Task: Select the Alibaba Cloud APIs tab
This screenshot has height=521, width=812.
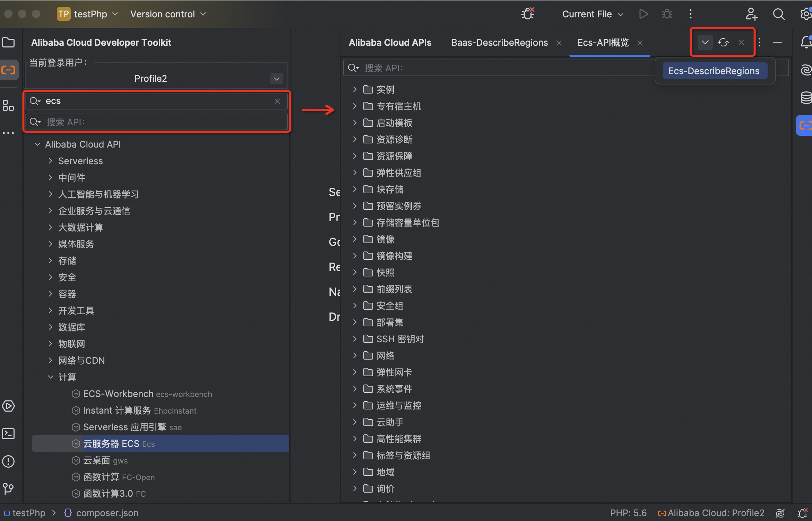Action: coord(390,43)
